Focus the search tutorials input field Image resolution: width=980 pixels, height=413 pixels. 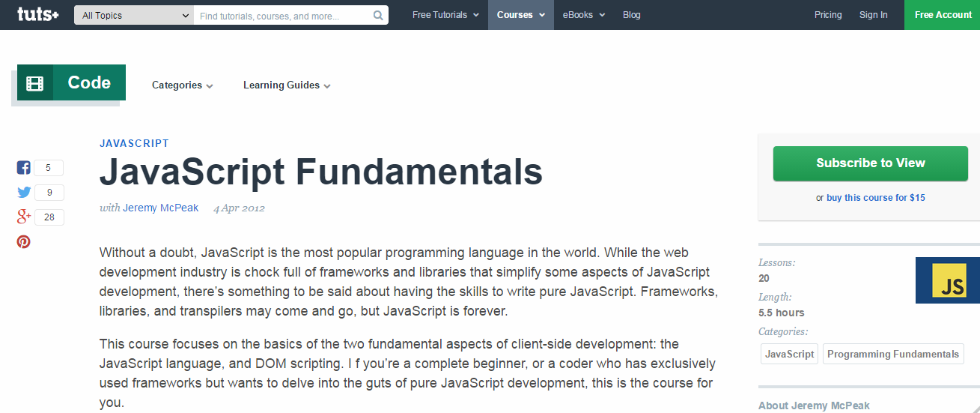tap(283, 15)
